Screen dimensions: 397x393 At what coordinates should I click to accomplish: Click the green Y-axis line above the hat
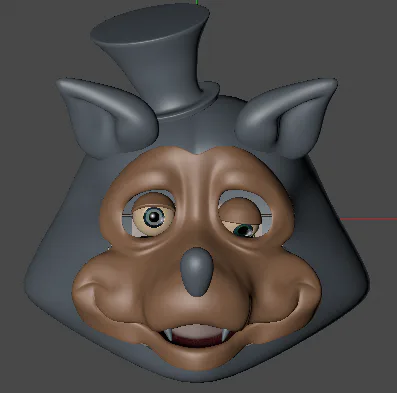click(197, 3)
